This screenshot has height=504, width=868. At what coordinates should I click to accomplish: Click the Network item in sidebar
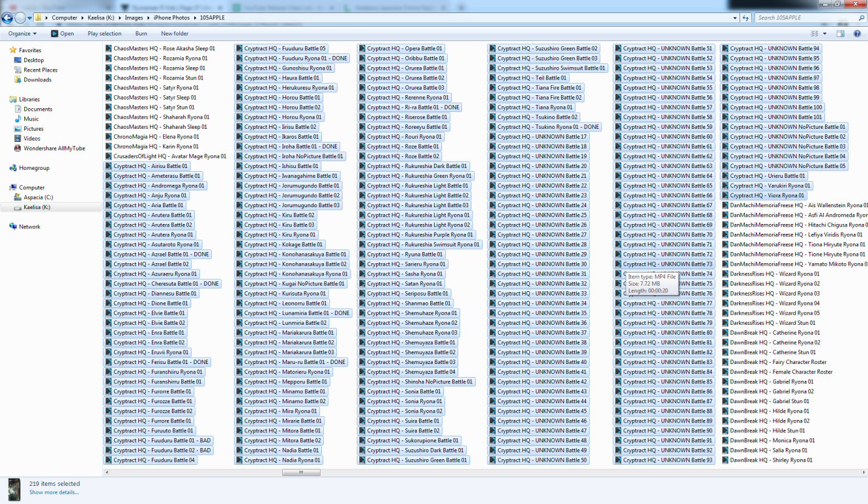(29, 226)
